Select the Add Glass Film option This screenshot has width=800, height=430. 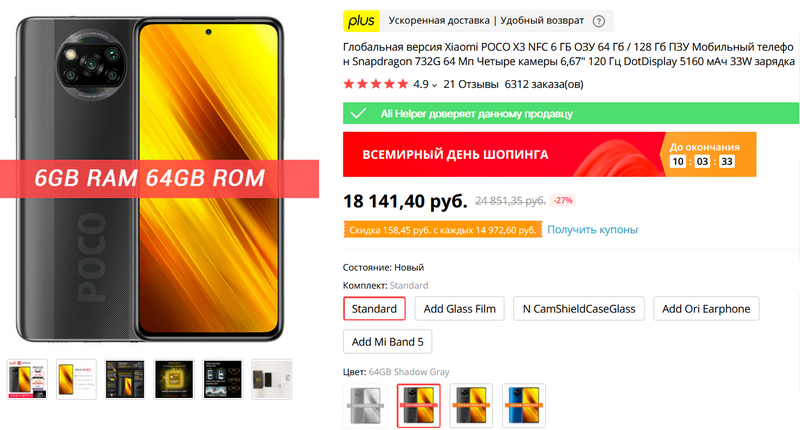coord(459,309)
